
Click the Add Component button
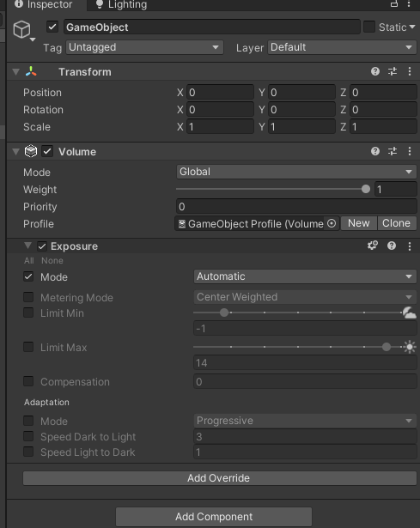[x=214, y=517]
